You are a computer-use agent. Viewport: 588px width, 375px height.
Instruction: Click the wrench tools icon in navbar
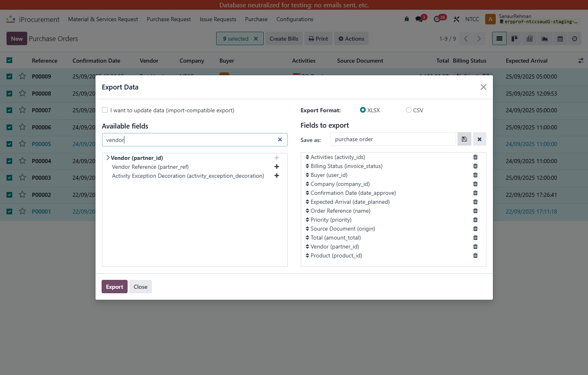coord(456,19)
